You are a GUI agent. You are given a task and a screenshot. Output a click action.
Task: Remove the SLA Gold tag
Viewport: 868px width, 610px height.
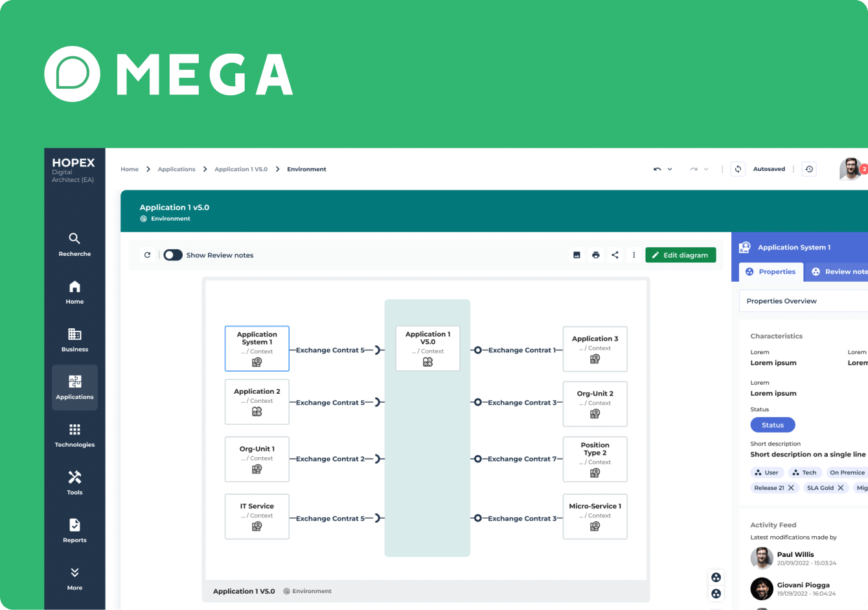(841, 488)
